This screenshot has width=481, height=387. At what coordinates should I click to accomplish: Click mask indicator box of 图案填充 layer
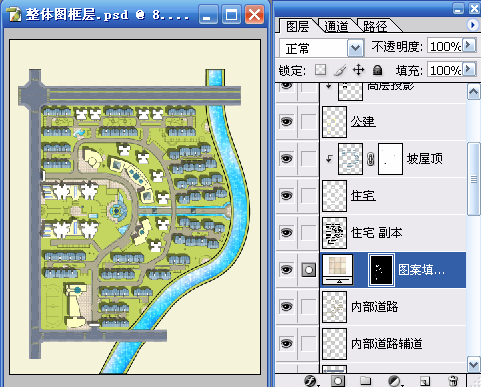click(309, 269)
